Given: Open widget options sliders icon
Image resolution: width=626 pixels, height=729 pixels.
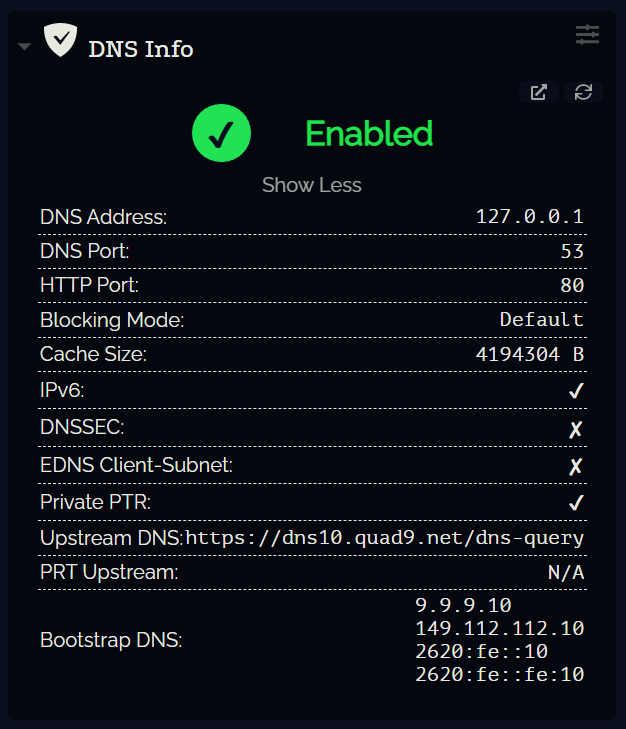Looking at the screenshot, I should 587,35.
